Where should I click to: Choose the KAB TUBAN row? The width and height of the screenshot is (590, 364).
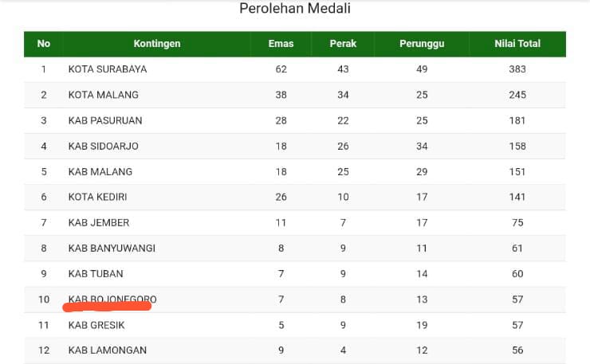[96, 273]
